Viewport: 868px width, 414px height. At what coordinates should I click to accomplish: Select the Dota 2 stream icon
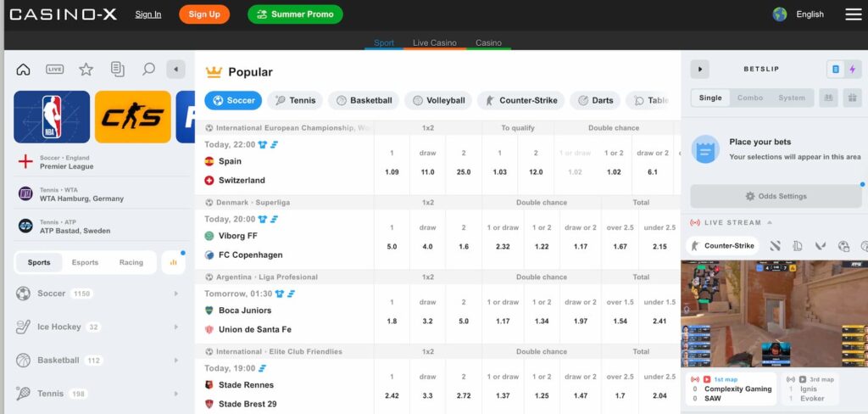click(775, 246)
